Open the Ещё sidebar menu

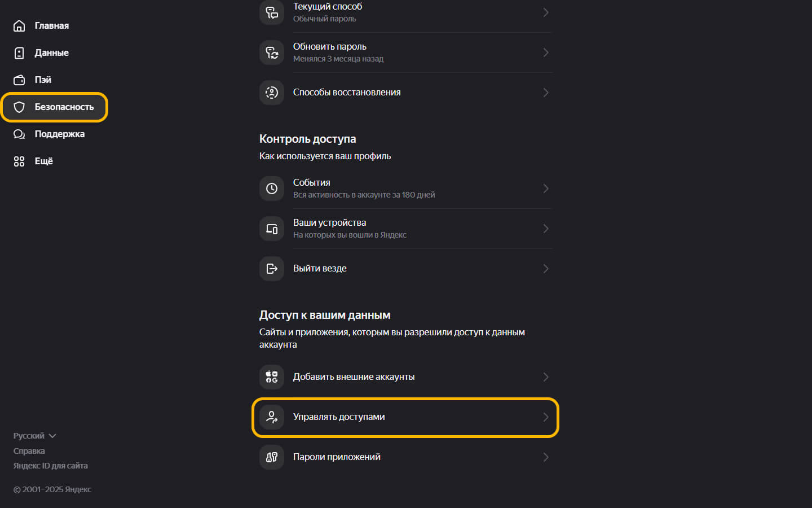tap(43, 161)
